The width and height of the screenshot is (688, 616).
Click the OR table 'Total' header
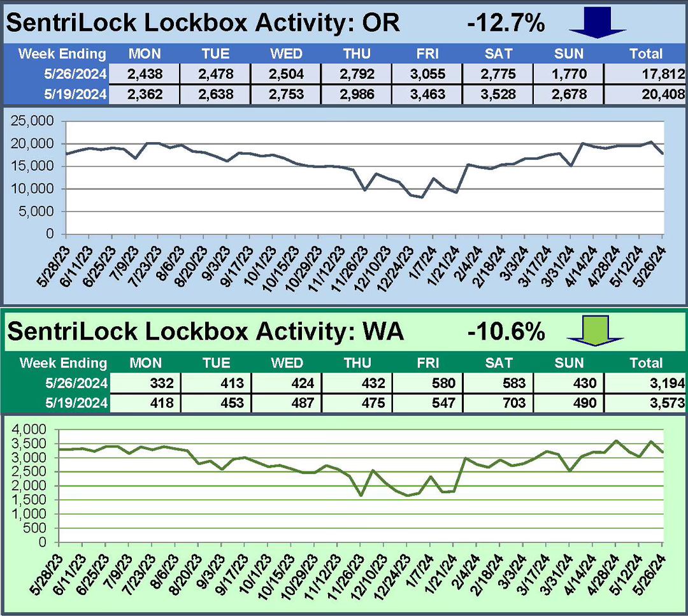coord(646,54)
